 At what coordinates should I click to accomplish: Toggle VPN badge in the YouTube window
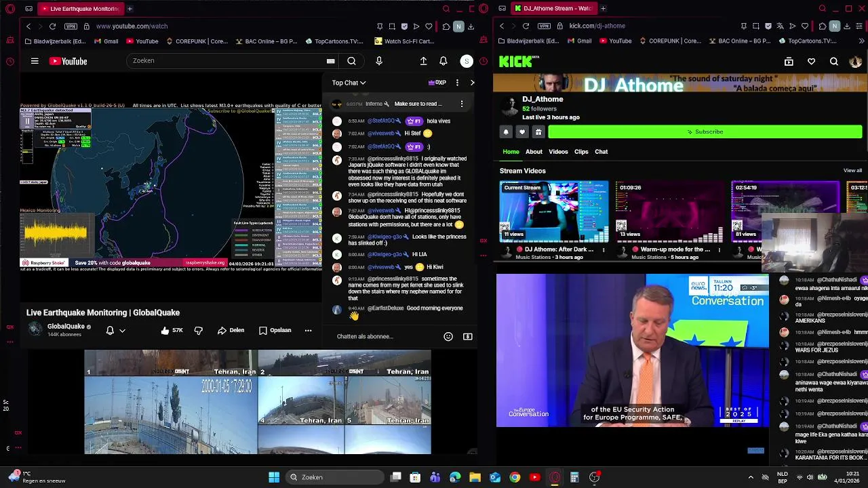[x=71, y=26]
